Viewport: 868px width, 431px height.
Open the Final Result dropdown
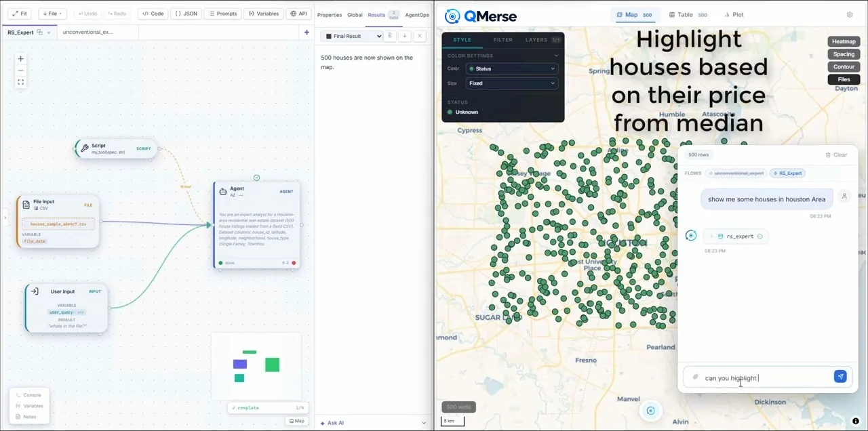point(351,36)
